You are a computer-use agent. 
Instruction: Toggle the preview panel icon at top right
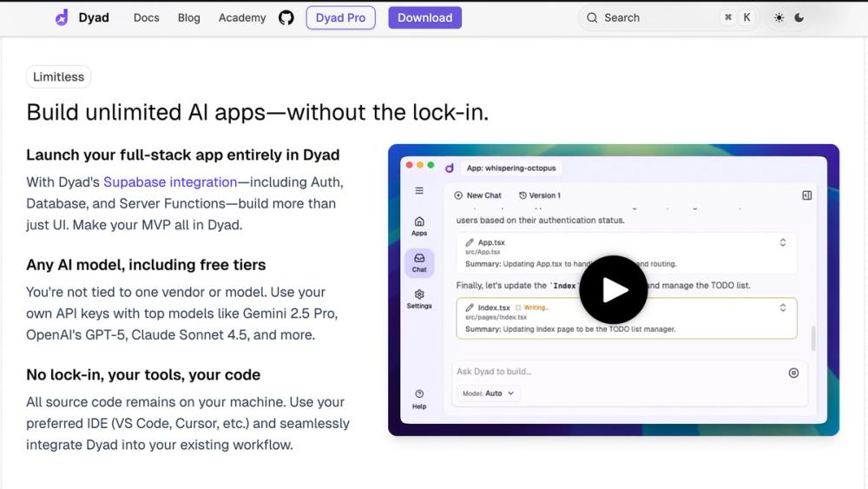click(x=806, y=195)
